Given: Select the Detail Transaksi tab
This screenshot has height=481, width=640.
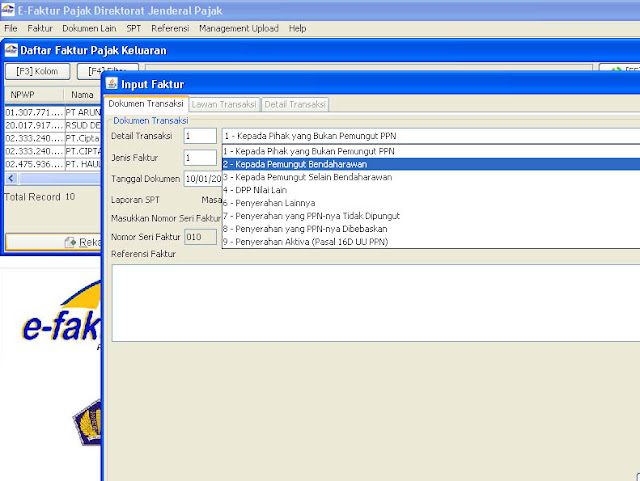Looking at the screenshot, I should [x=295, y=105].
